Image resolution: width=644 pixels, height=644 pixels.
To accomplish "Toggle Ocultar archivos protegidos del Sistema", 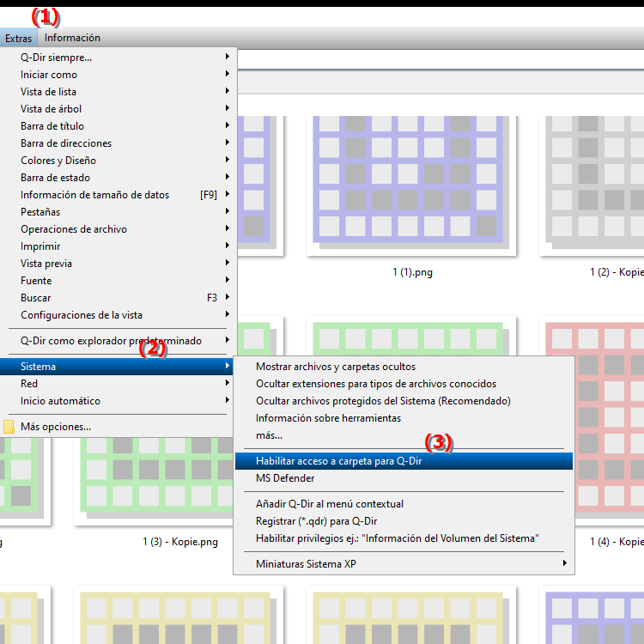I will tap(404, 401).
